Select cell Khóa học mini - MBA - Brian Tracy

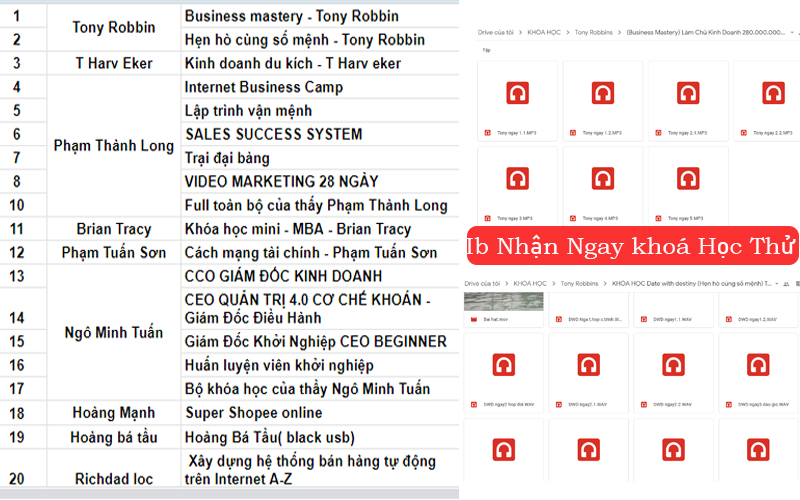click(320, 229)
